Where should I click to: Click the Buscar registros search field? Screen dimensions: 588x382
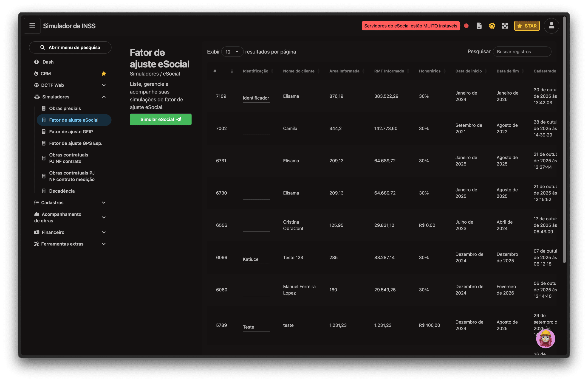[x=522, y=52]
